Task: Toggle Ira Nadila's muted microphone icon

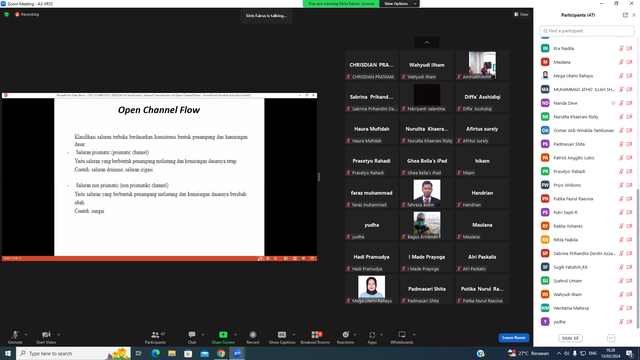Action: tap(621, 48)
